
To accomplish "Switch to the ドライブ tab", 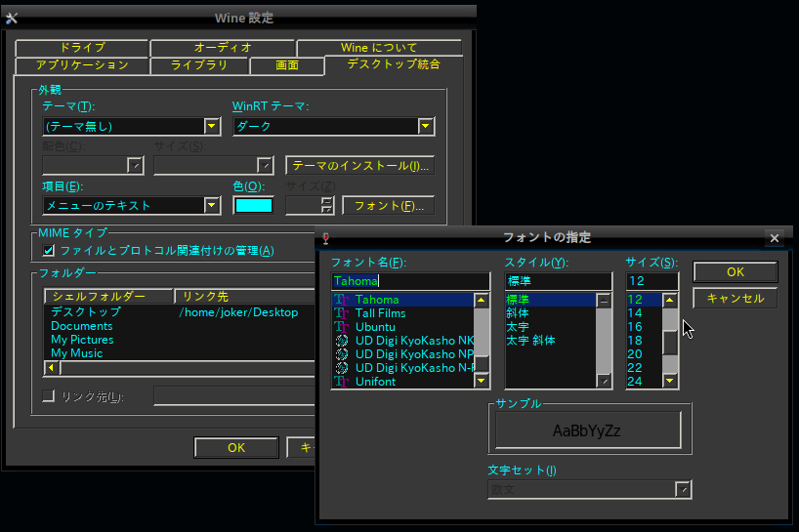I will (x=82, y=48).
